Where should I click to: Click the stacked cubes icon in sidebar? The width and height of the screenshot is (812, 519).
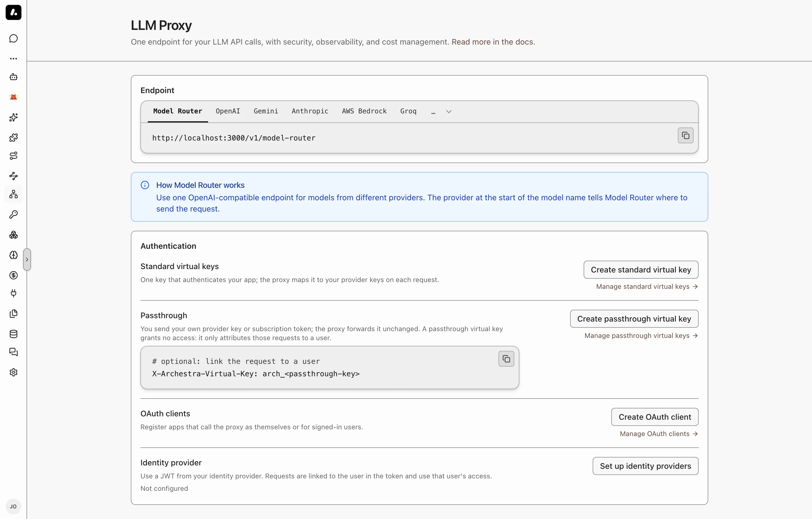14,235
